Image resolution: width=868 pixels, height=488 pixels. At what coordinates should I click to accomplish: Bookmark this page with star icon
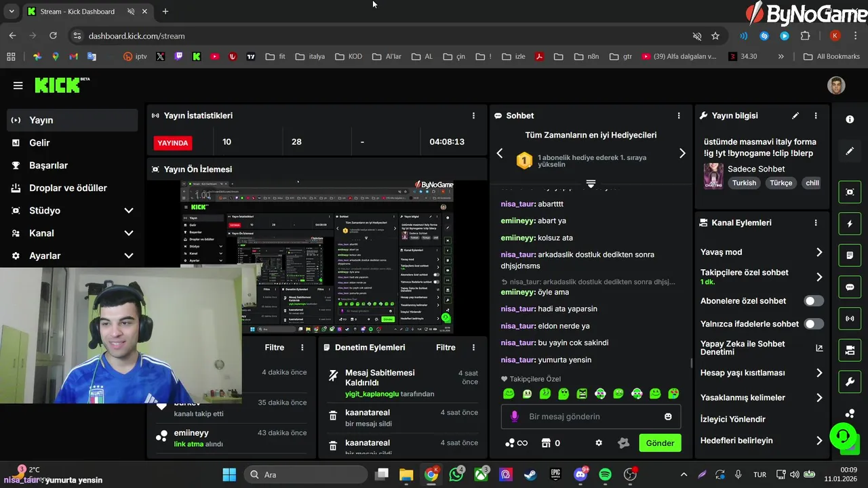coord(715,36)
